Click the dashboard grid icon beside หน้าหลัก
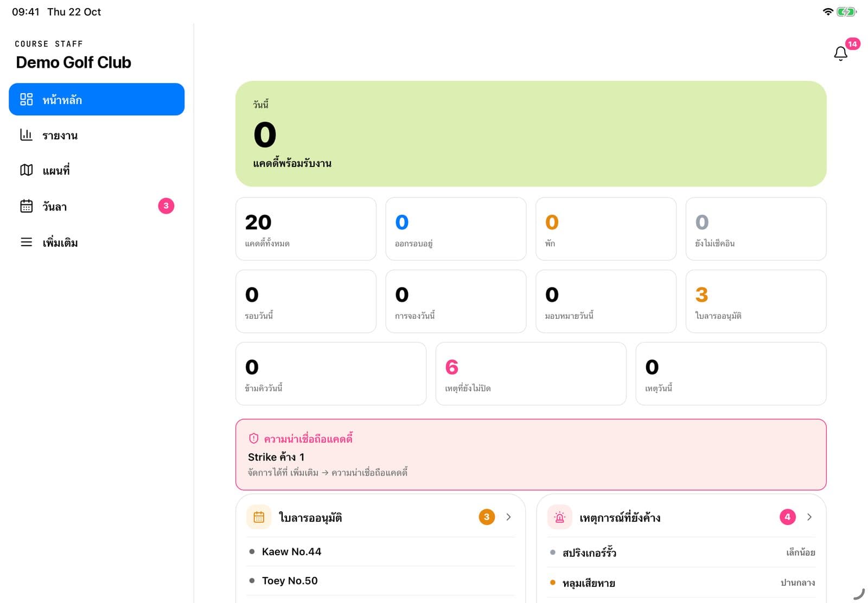Screen dimensions: 868x603 [x=27, y=99]
